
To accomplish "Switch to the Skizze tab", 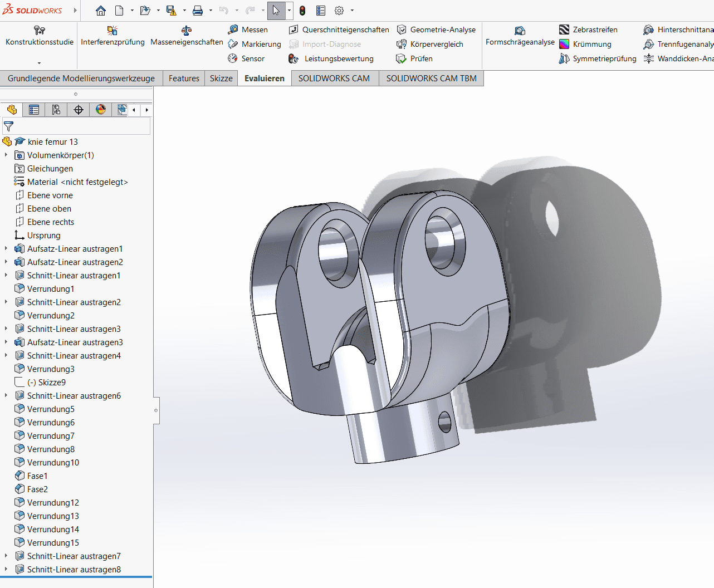I will [x=221, y=79].
